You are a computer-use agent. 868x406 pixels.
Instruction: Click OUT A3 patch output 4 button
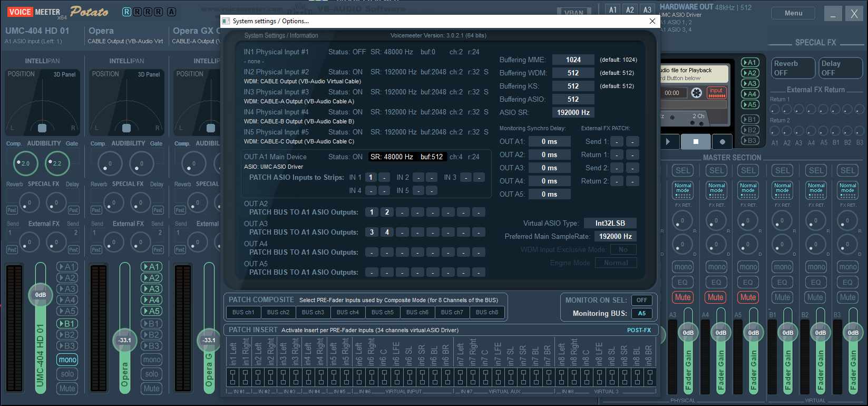click(x=387, y=232)
